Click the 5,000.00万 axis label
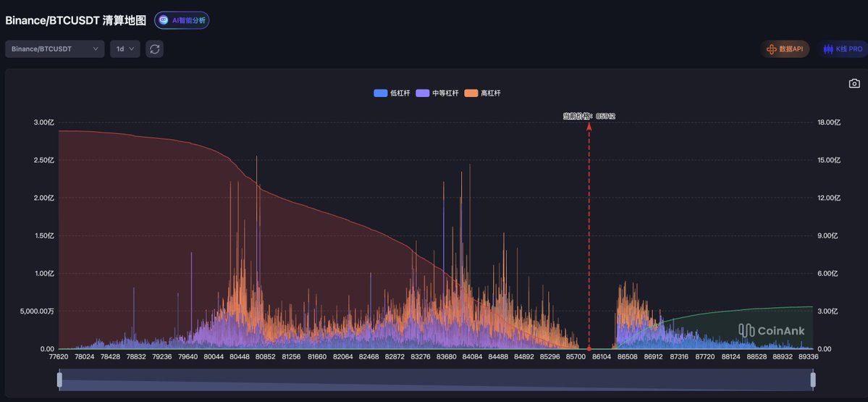This screenshot has height=402, width=868. (x=37, y=311)
